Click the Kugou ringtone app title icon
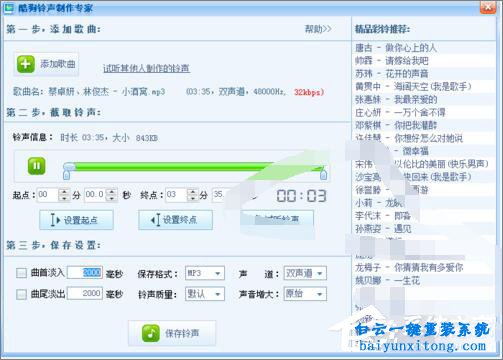The width and height of the screenshot is (503, 360). click(8, 7)
